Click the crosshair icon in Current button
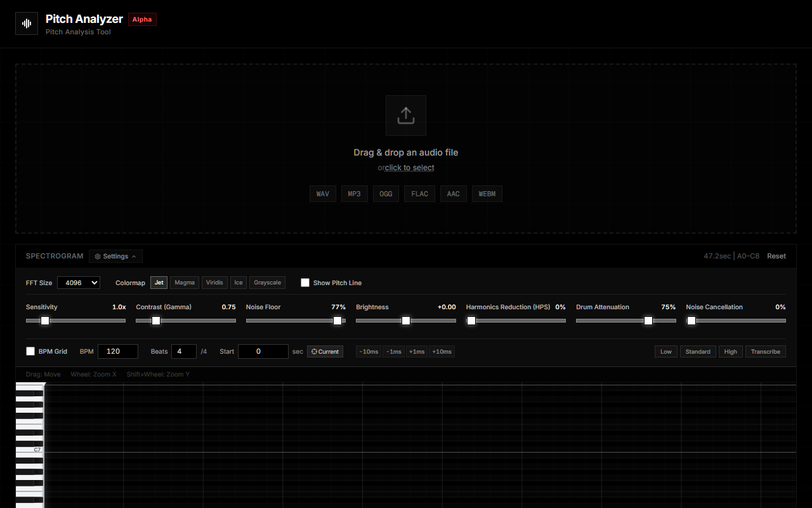812x508 pixels. point(314,352)
